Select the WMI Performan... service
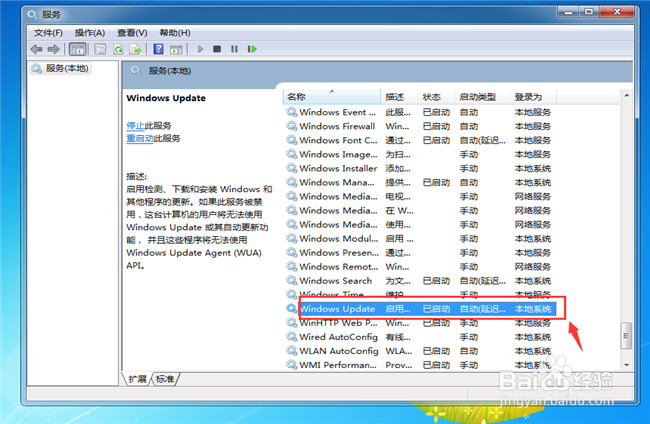 (420, 365)
